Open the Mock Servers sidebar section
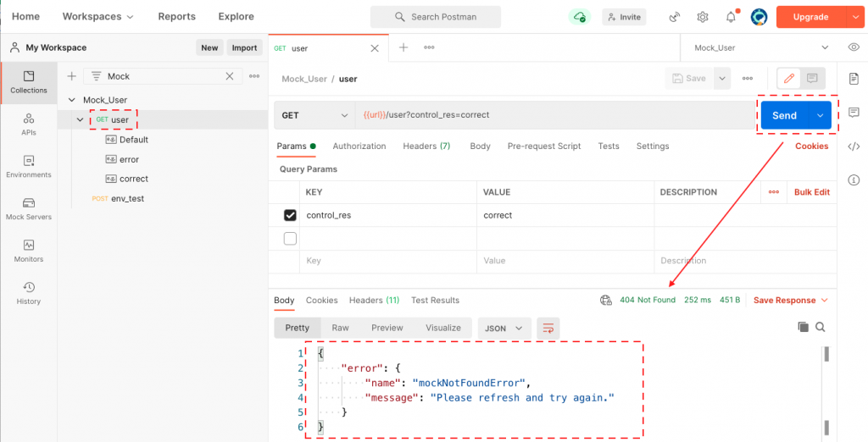Screen dimensions: 868x442 29,208
